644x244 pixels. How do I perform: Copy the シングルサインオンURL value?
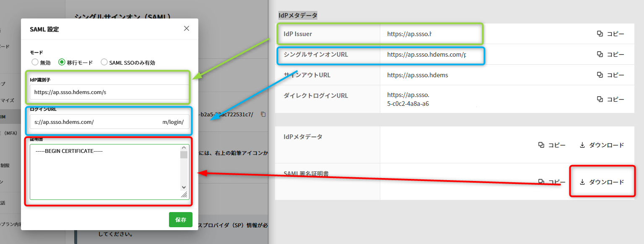pyautogui.click(x=610, y=55)
